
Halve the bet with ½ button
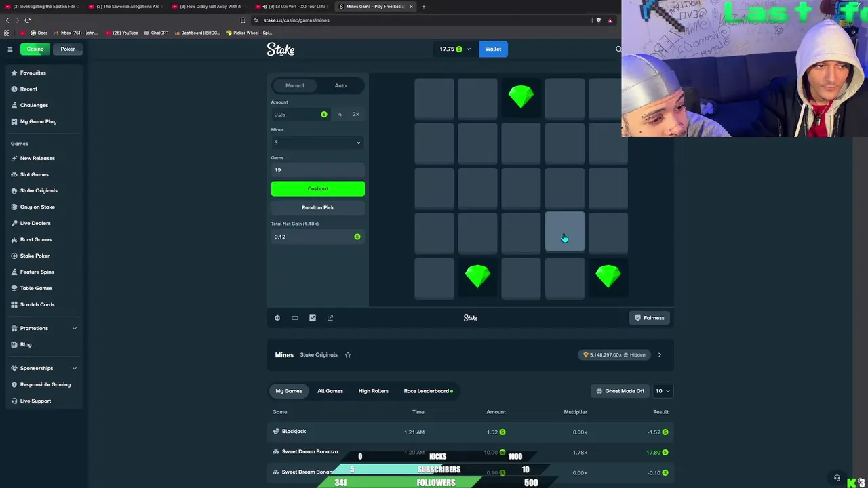point(339,114)
